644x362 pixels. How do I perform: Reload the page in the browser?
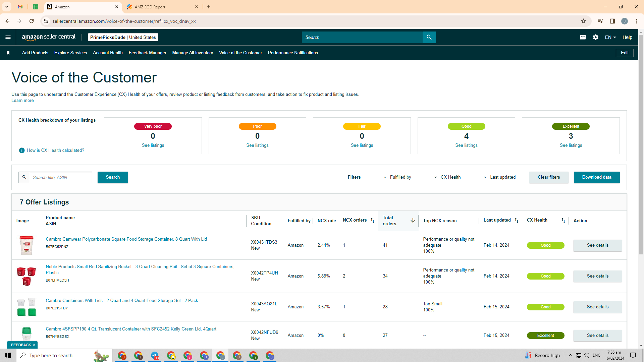click(x=32, y=21)
